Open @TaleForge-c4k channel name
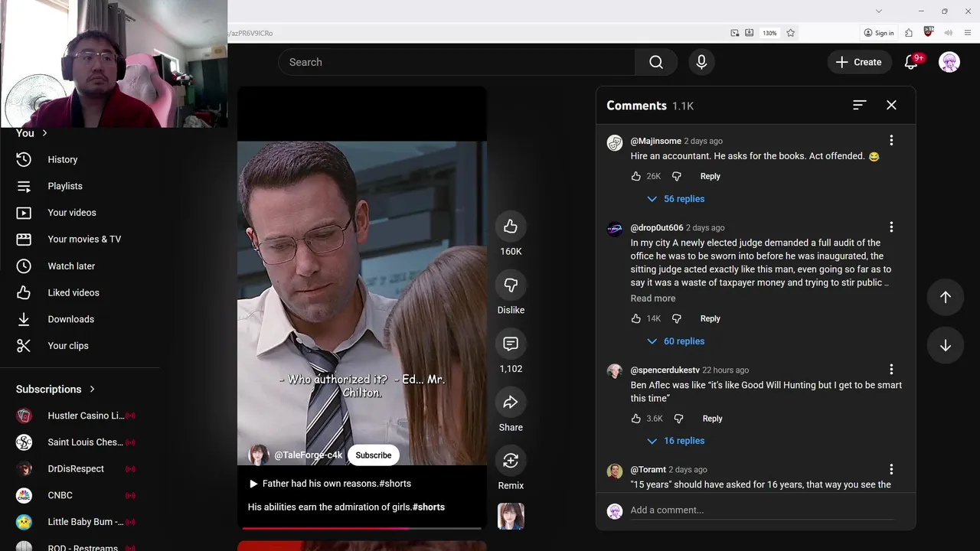This screenshot has height=551, width=980. tap(309, 455)
